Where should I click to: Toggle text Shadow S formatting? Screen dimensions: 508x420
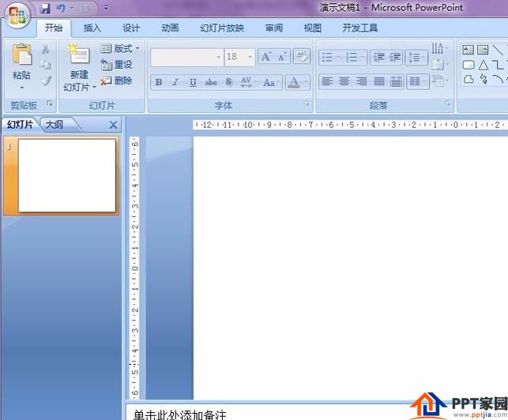(x=229, y=82)
